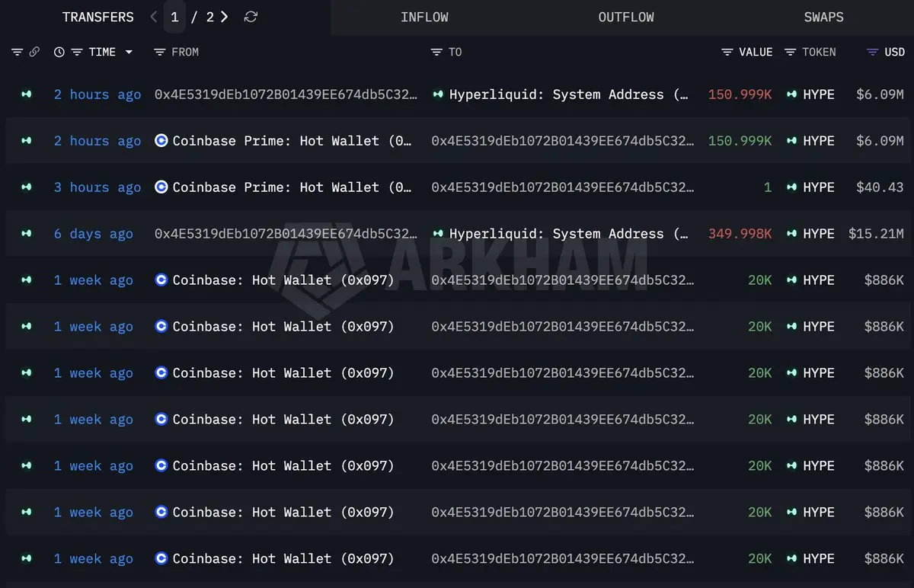Viewport: 914px width, 588px height.
Task: Click the red 349.998K value
Action: pos(740,234)
